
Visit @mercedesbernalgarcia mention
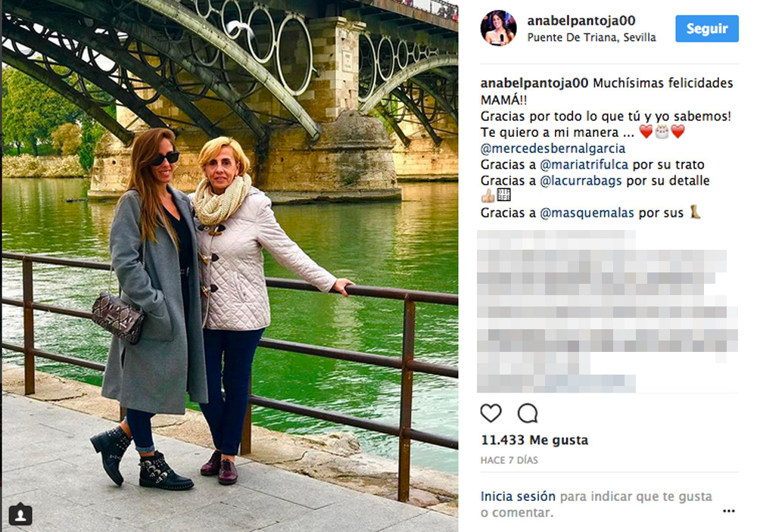(553, 148)
